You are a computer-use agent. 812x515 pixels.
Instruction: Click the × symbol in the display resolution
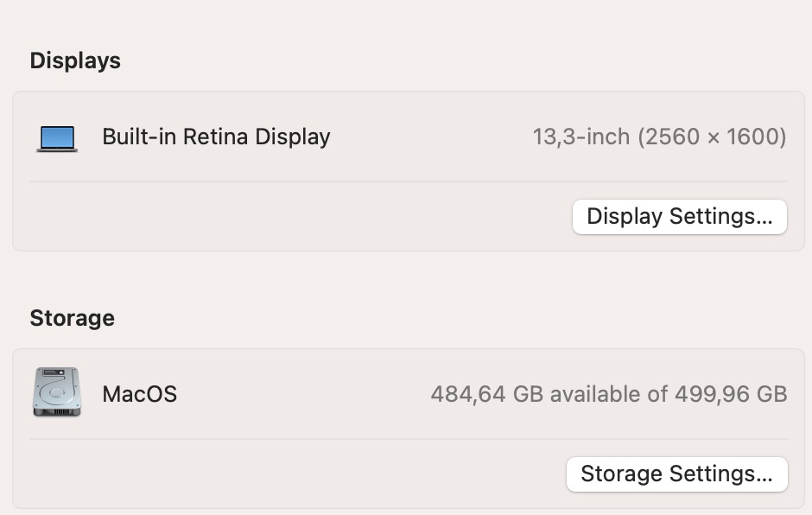(x=713, y=137)
